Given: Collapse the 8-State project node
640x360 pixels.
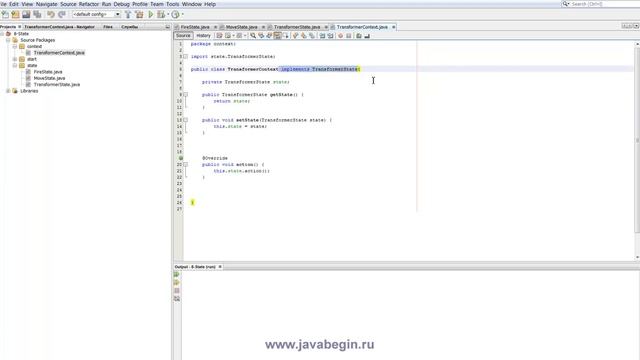Looking at the screenshot, I should pos(2,34).
